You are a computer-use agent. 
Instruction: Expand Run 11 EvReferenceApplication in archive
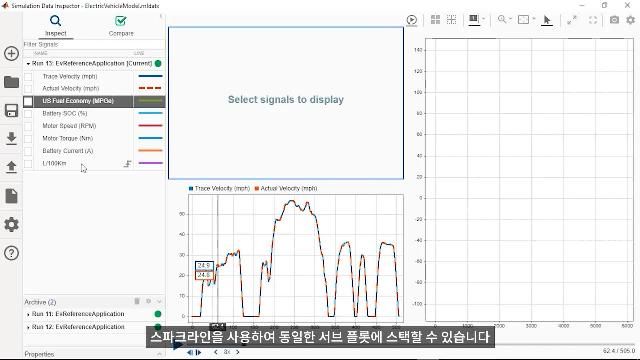(28, 314)
